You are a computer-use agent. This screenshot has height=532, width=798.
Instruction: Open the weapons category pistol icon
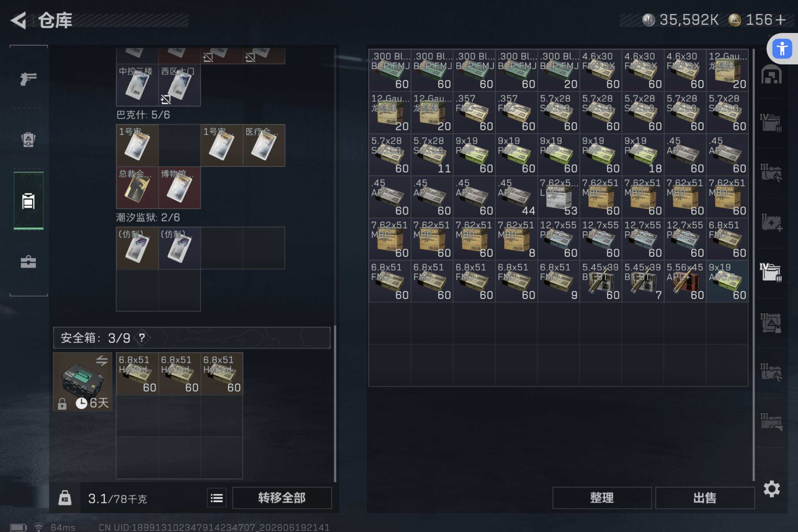click(x=28, y=79)
